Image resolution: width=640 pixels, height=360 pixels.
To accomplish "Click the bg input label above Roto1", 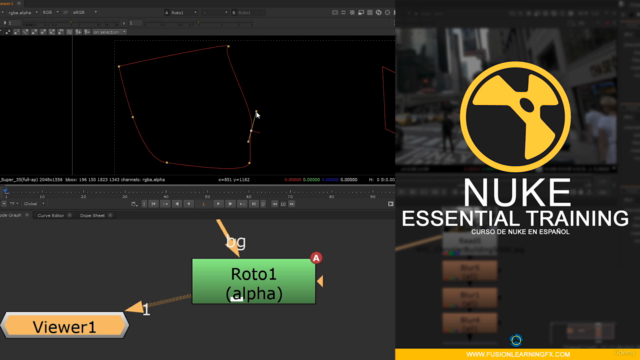I will (236, 242).
